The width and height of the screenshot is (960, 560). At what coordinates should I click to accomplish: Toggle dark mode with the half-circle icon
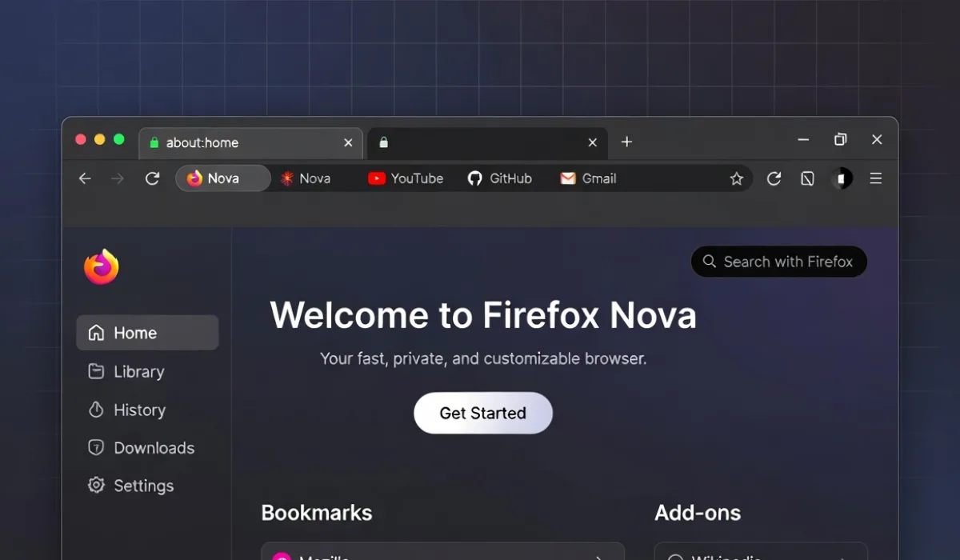842,178
